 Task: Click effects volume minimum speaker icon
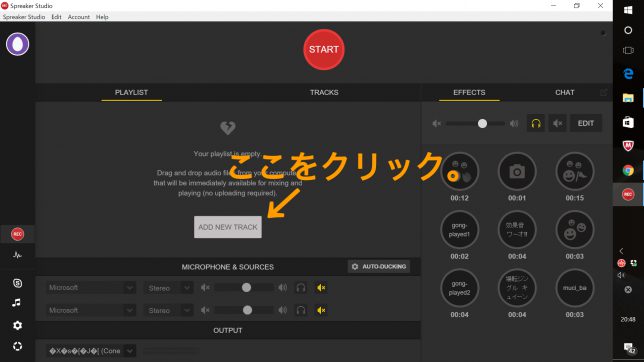click(x=436, y=123)
